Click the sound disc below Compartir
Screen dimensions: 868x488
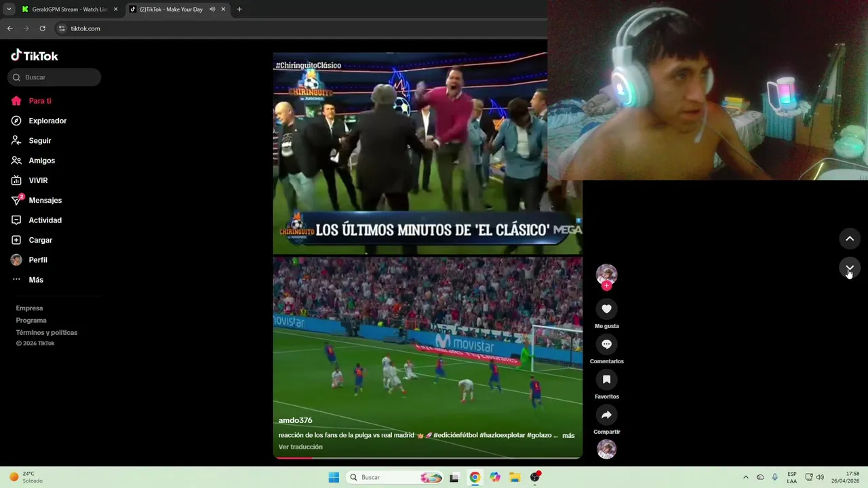pos(606,449)
